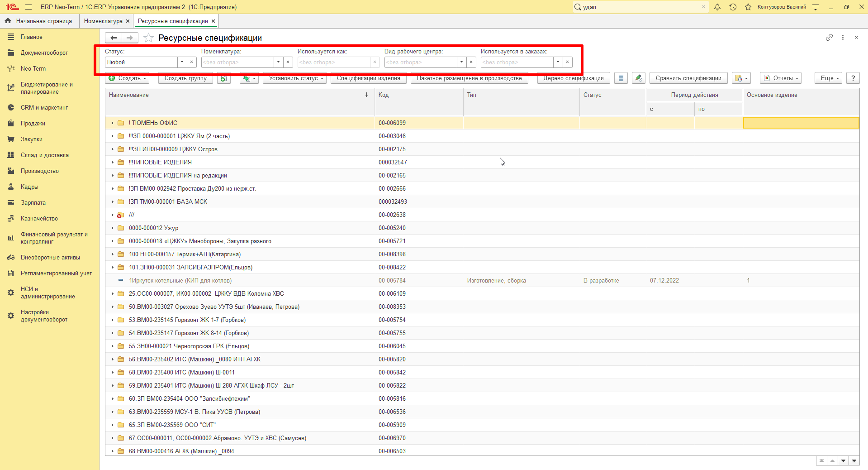Open history clock icon in title bar
The height and width of the screenshot is (470, 868).
[x=733, y=7]
